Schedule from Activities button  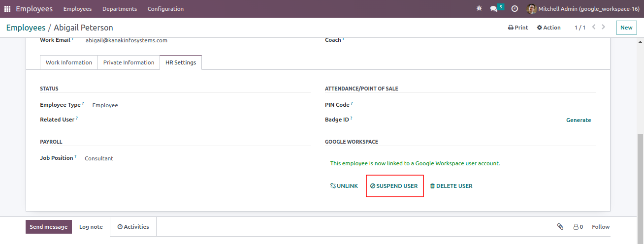click(133, 227)
